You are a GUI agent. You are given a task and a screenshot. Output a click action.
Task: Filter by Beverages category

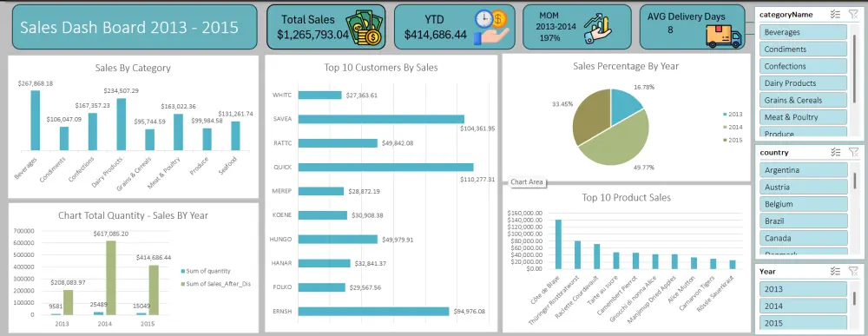[x=803, y=32]
